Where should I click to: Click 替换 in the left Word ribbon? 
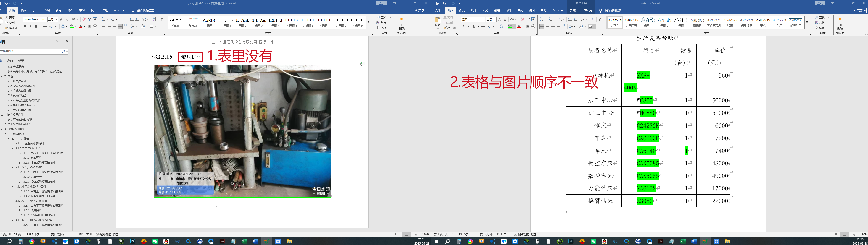(x=382, y=23)
